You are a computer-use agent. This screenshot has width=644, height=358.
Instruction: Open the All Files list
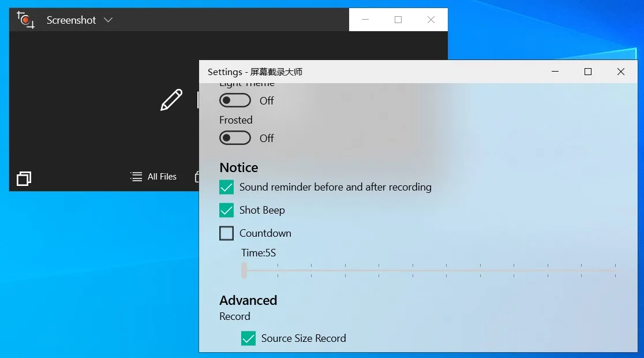click(153, 177)
